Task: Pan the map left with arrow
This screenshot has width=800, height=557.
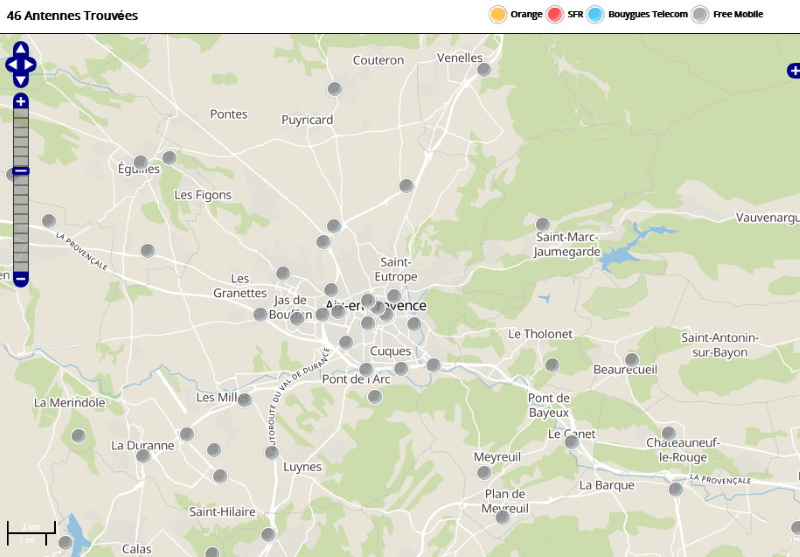Action: click(x=10, y=65)
